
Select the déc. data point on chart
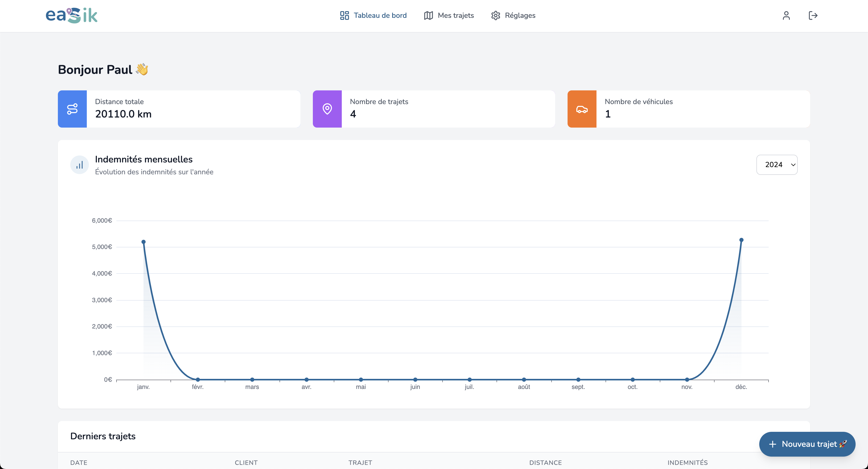(x=741, y=240)
